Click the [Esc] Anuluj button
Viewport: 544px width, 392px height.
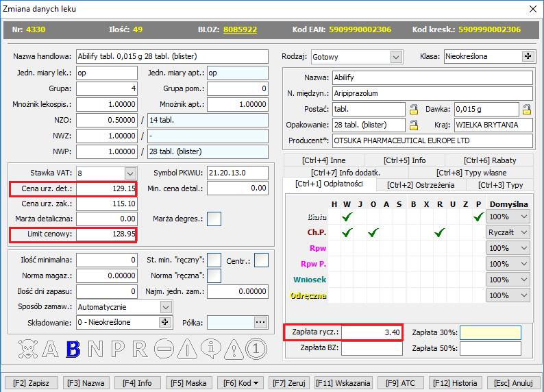[513, 383]
